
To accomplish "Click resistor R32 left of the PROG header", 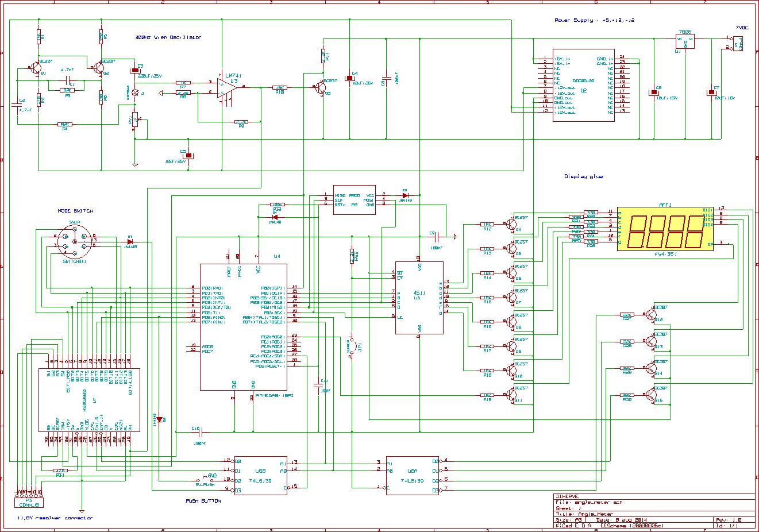I will (277, 206).
